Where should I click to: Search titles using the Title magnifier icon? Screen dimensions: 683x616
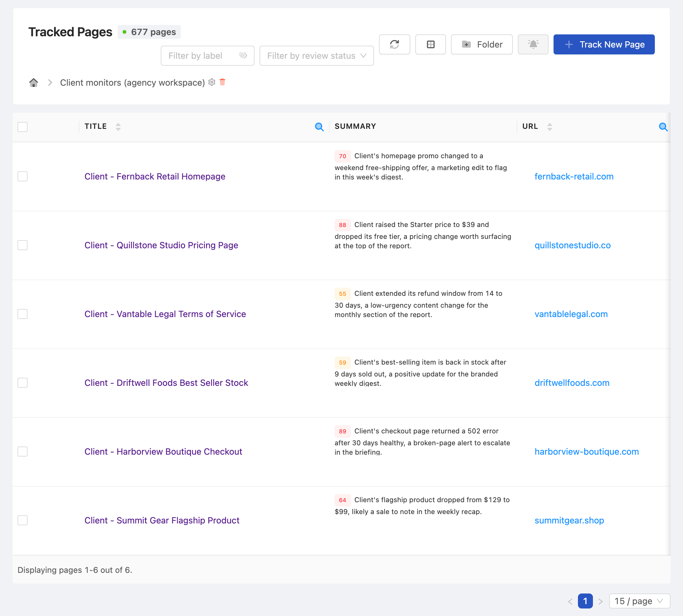(x=319, y=127)
